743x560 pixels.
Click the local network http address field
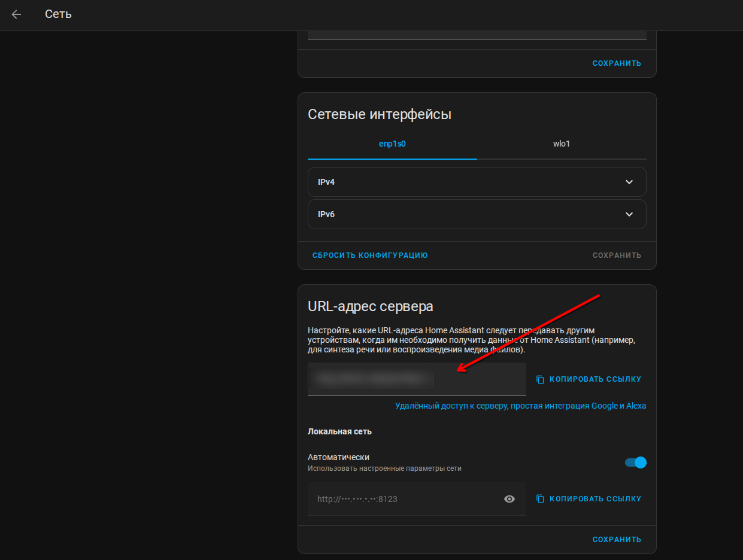pyautogui.click(x=417, y=499)
